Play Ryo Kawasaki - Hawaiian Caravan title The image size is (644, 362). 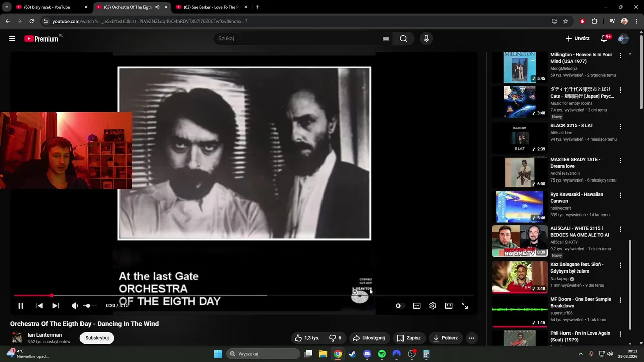tap(577, 198)
